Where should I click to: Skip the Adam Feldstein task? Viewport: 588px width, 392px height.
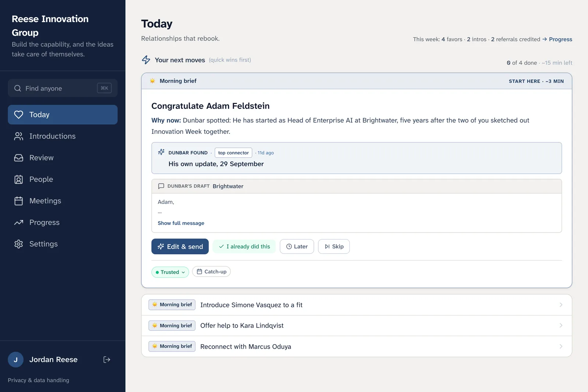pyautogui.click(x=334, y=247)
